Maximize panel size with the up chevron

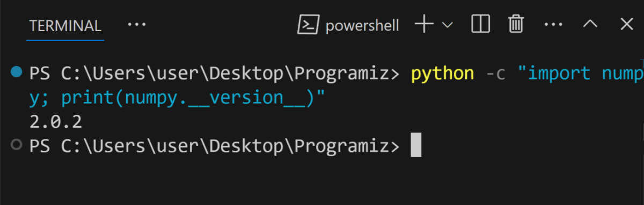(590, 24)
